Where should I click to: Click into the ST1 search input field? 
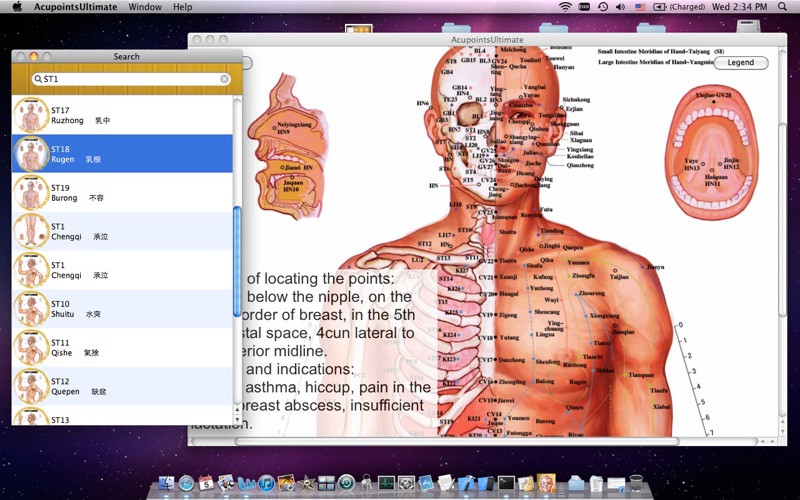[131, 79]
